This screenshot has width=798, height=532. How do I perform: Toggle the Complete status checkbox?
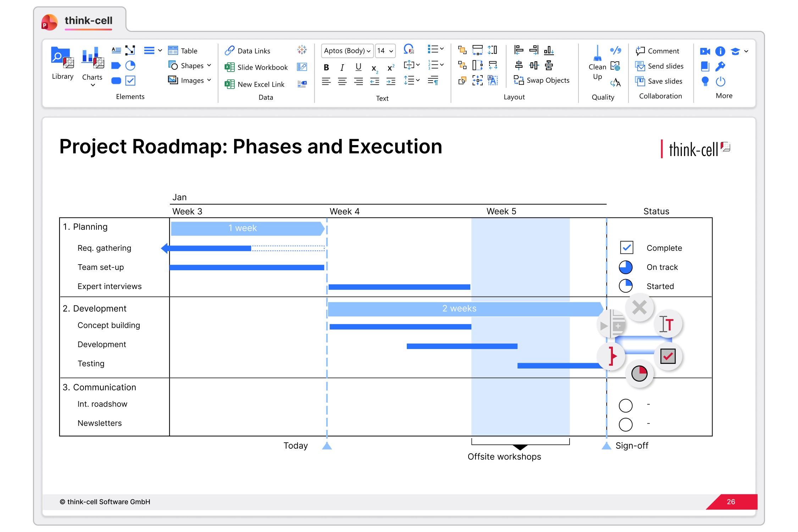click(x=626, y=248)
